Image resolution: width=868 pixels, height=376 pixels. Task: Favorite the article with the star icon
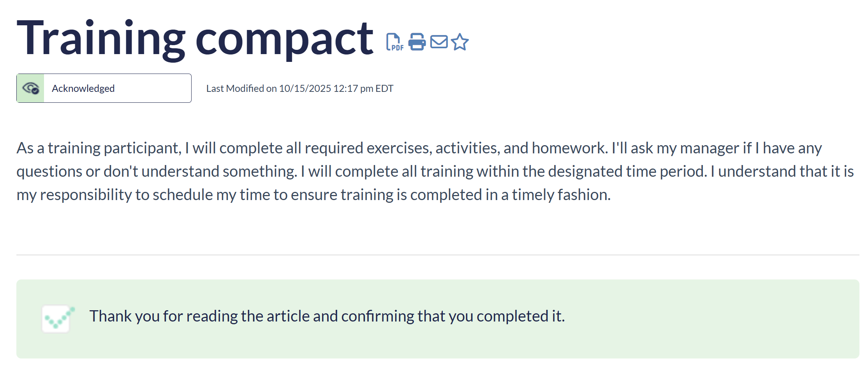(460, 42)
